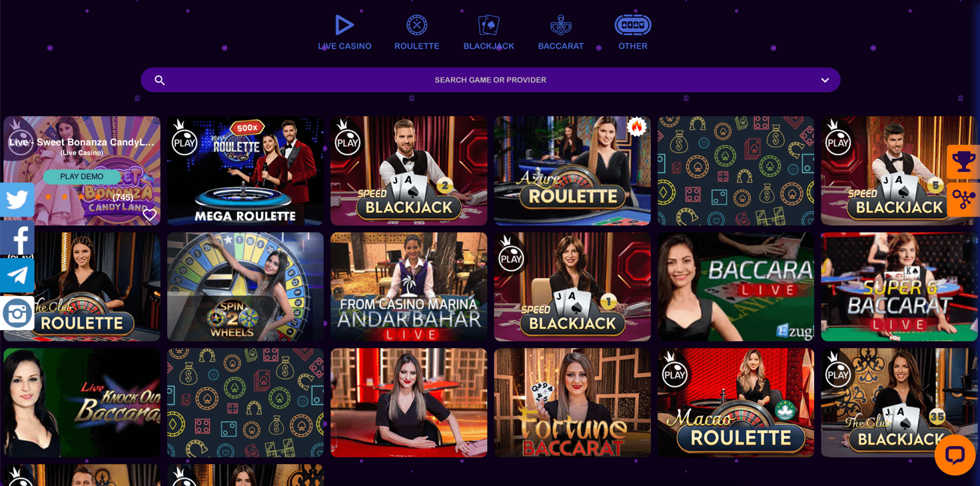
Task: Open the Twitter share icon
Action: (17, 199)
